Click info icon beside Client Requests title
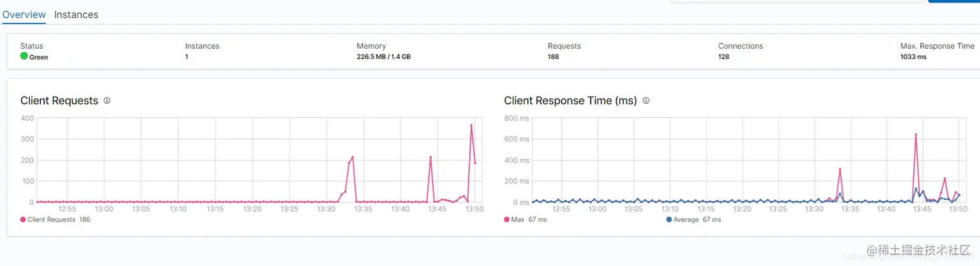 click(107, 101)
